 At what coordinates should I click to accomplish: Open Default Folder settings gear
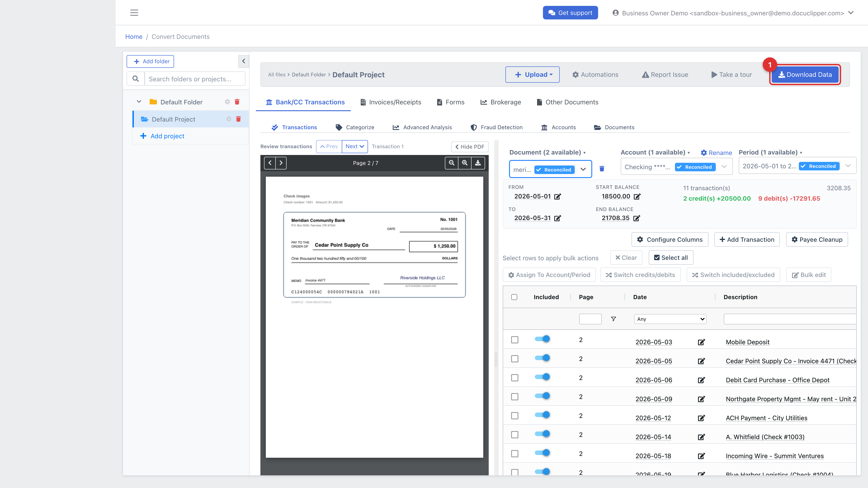click(x=227, y=102)
